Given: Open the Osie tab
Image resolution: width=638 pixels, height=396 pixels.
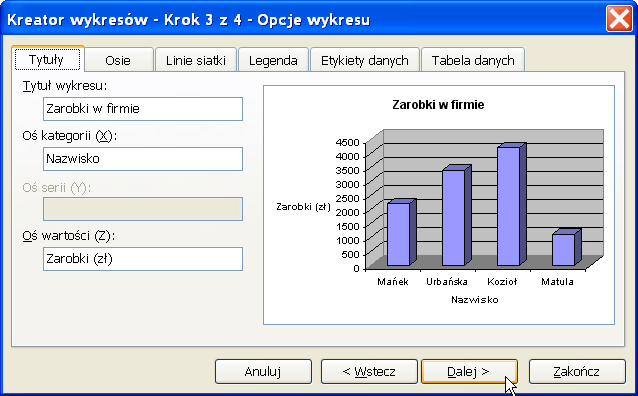Looking at the screenshot, I should [x=118, y=61].
